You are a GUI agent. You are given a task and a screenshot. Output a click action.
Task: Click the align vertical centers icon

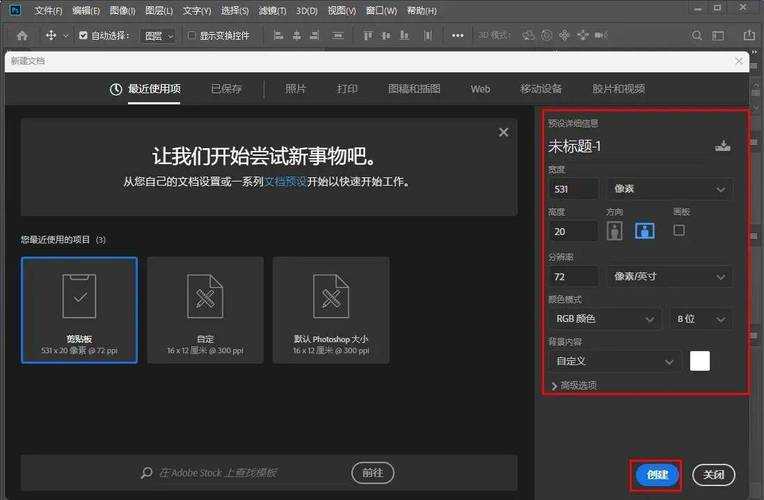386,35
